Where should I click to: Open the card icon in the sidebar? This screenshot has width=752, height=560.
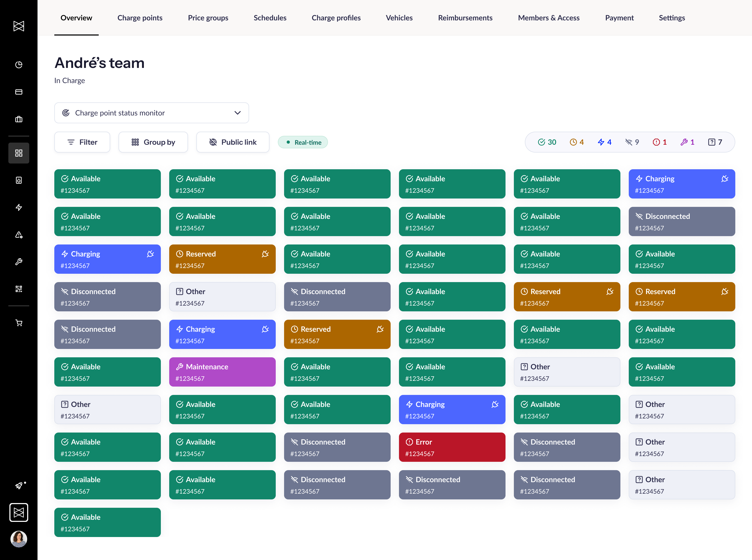click(x=19, y=92)
